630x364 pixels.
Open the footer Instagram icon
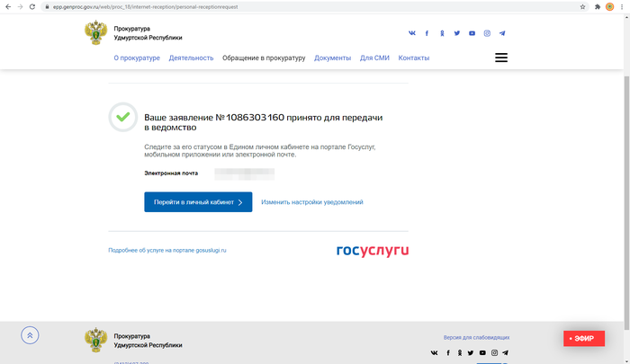click(494, 352)
